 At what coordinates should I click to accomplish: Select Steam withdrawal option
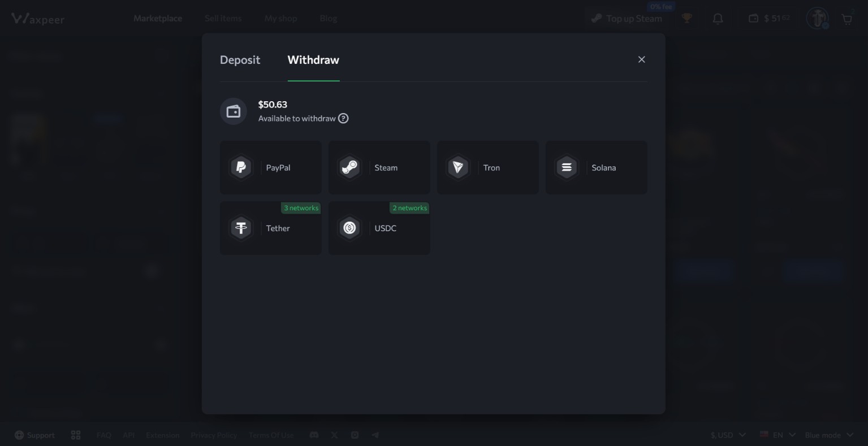point(379,167)
